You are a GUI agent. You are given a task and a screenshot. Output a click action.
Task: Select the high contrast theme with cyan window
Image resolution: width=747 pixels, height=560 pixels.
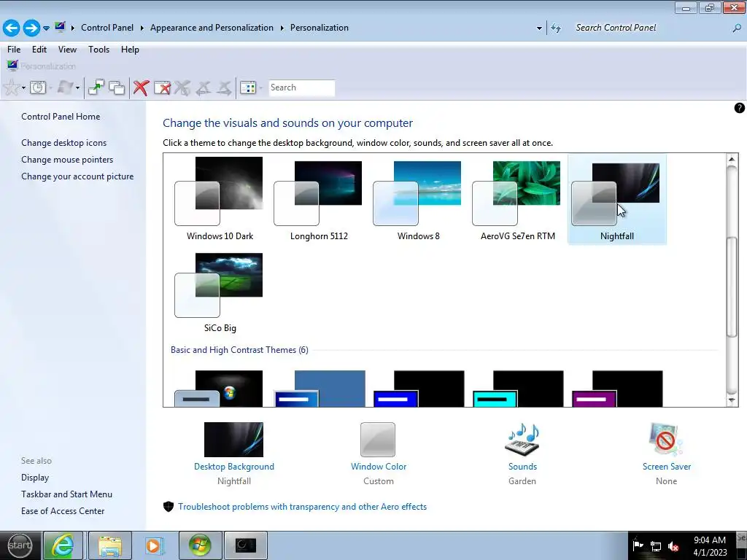(518, 389)
